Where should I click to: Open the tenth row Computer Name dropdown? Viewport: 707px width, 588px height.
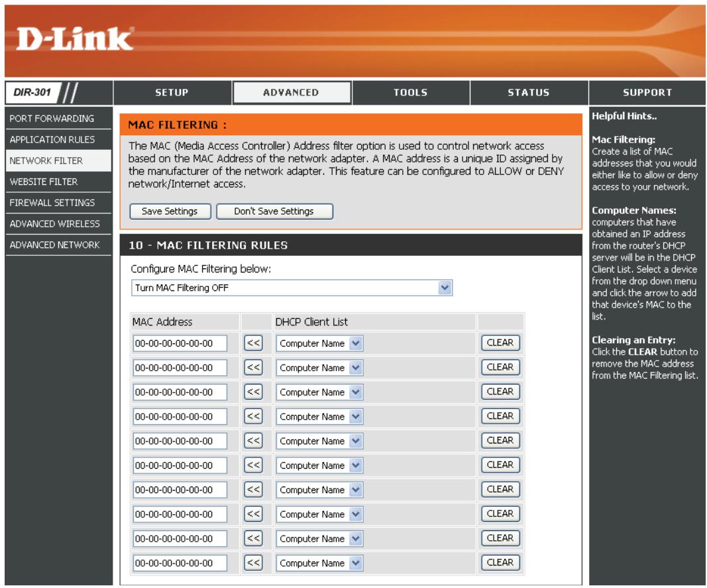click(319, 563)
